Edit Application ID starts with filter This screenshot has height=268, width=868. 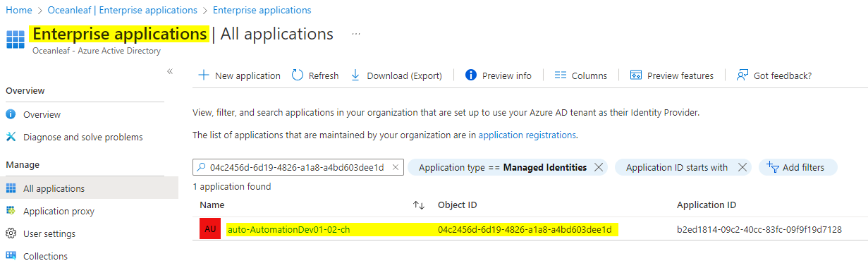click(x=677, y=167)
